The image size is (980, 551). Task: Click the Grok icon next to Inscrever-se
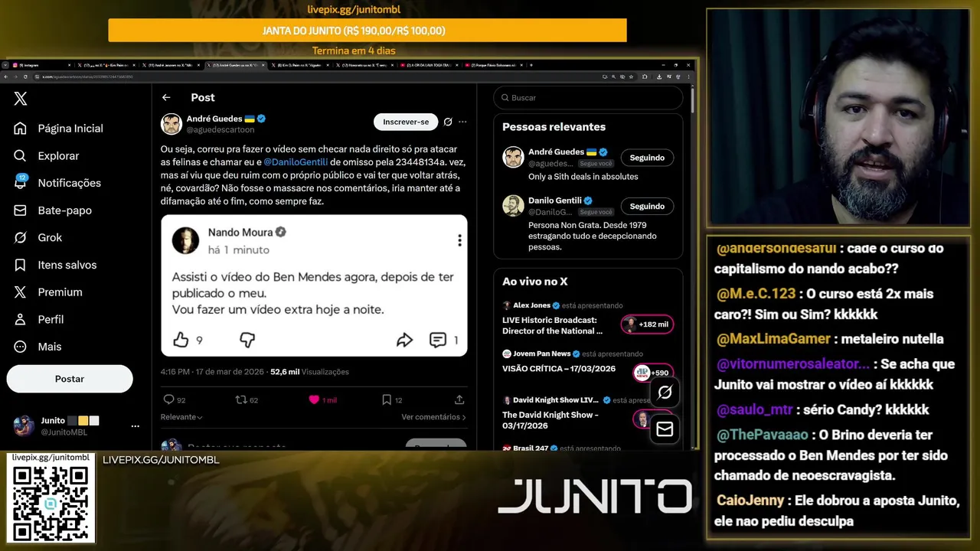[448, 122]
